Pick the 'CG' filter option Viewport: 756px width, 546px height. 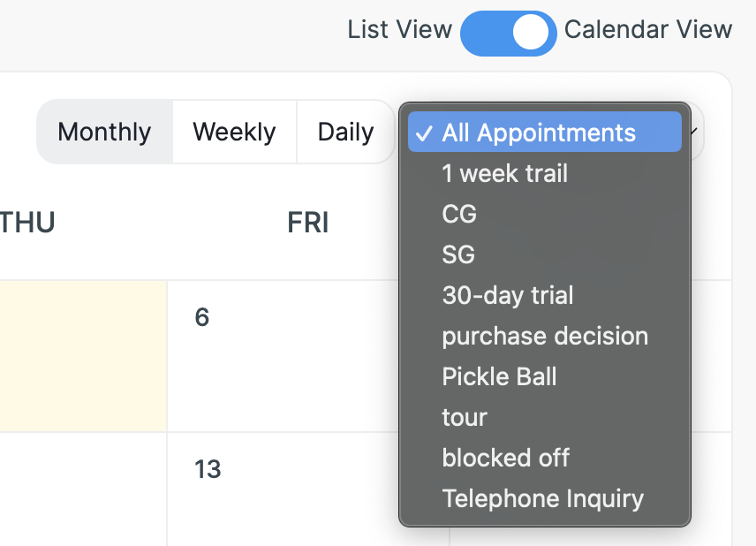(459, 214)
